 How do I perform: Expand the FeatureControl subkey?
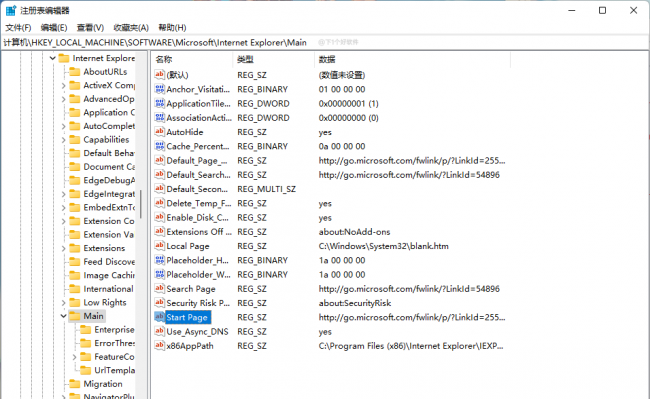(74, 357)
